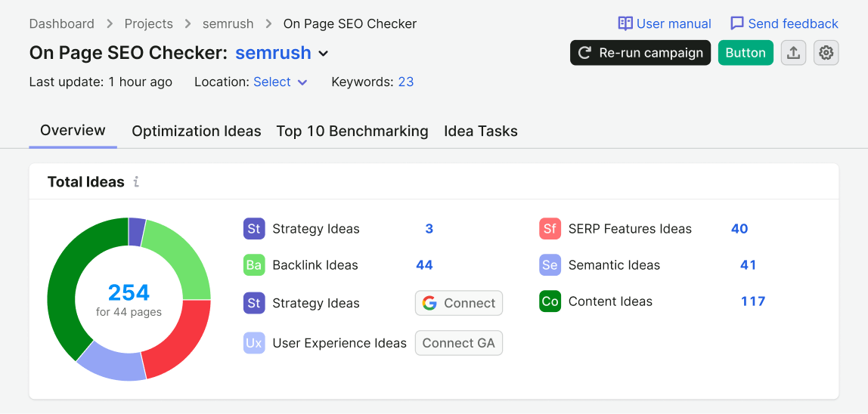Viewport: 868px width, 414px height.
Task: Open the Send feedback link
Action: coord(784,24)
